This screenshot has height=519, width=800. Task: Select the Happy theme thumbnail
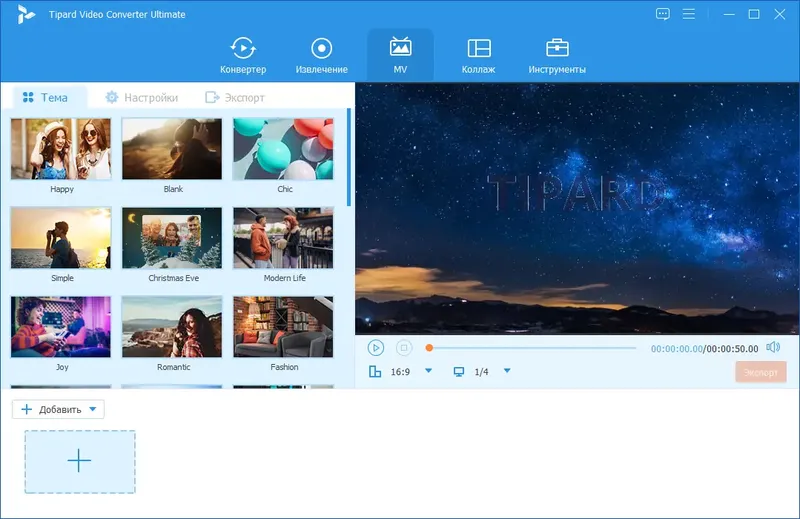61,149
